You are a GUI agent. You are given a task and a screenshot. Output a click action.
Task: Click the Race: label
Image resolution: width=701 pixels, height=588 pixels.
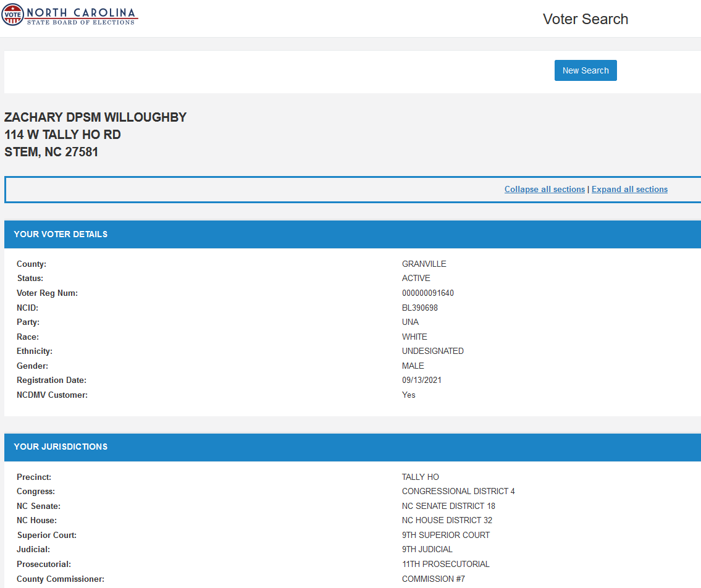tap(28, 337)
